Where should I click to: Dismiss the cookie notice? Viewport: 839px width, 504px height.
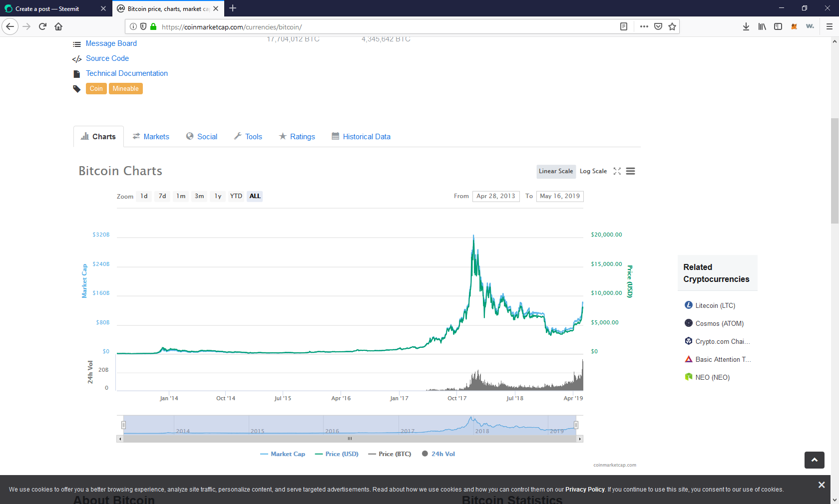822,485
